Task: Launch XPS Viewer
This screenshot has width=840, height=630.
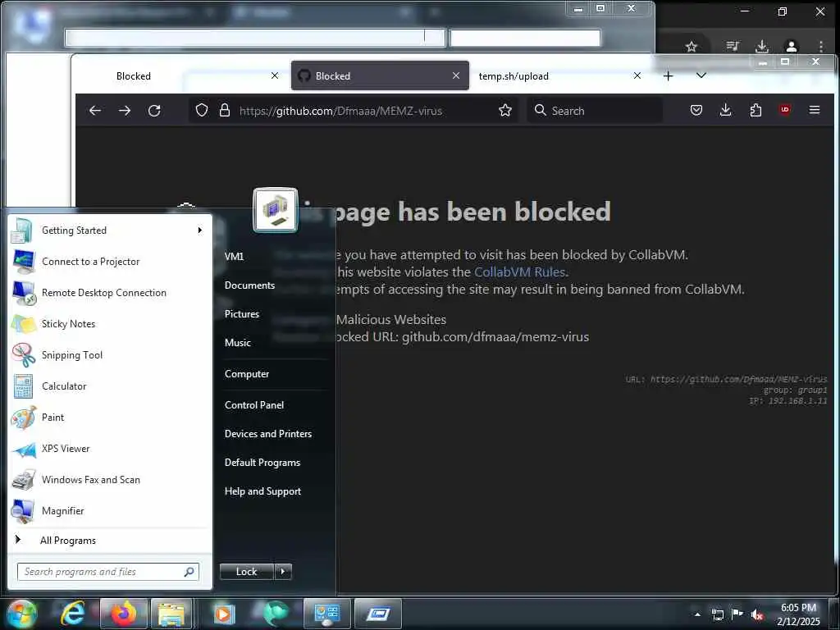Action: 110,449
